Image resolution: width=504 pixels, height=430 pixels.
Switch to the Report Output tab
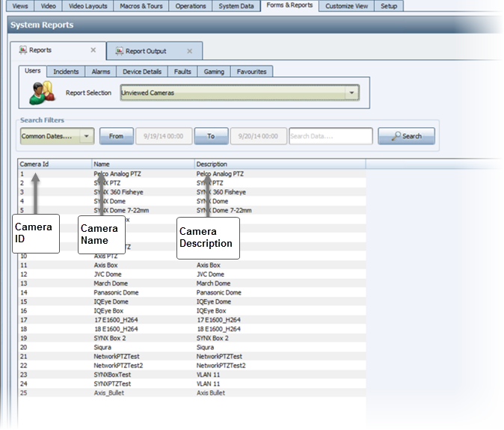pyautogui.click(x=146, y=51)
